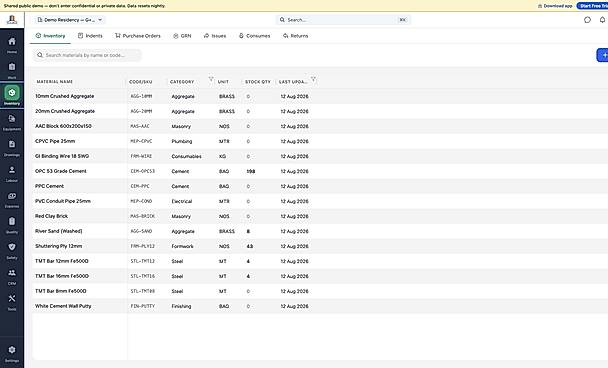Screen dimensions: 608x368
Task: Sort by the Code/SKU column header
Action: 140,82
